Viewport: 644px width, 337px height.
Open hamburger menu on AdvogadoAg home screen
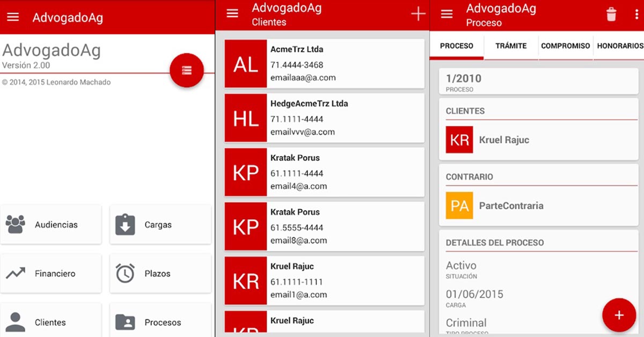pos(13,17)
